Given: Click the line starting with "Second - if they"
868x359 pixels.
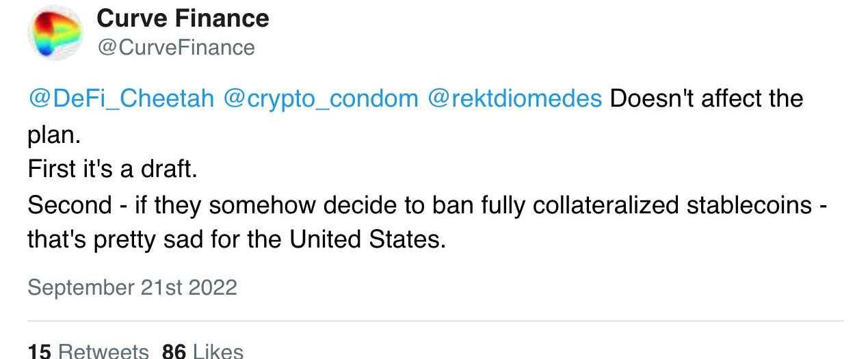Looking at the screenshot, I should (428, 204).
